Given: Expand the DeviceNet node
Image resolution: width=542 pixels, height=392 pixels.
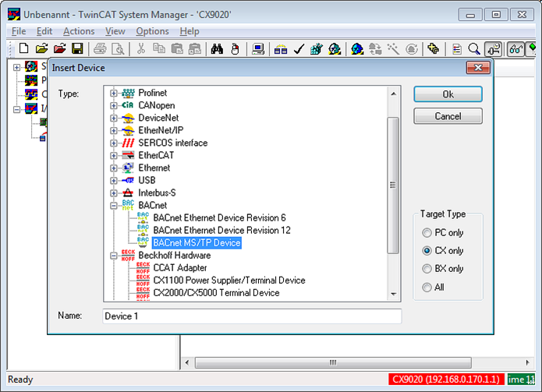Looking at the screenshot, I should [113, 118].
